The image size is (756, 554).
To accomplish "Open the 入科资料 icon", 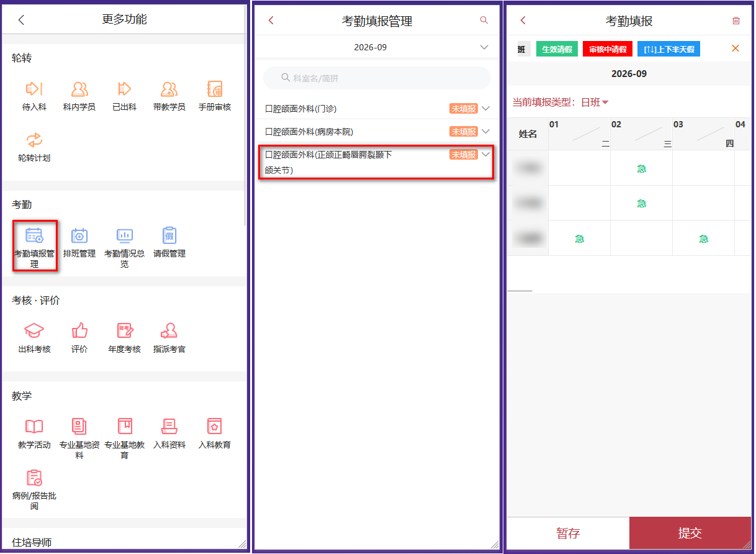I will point(169,426).
